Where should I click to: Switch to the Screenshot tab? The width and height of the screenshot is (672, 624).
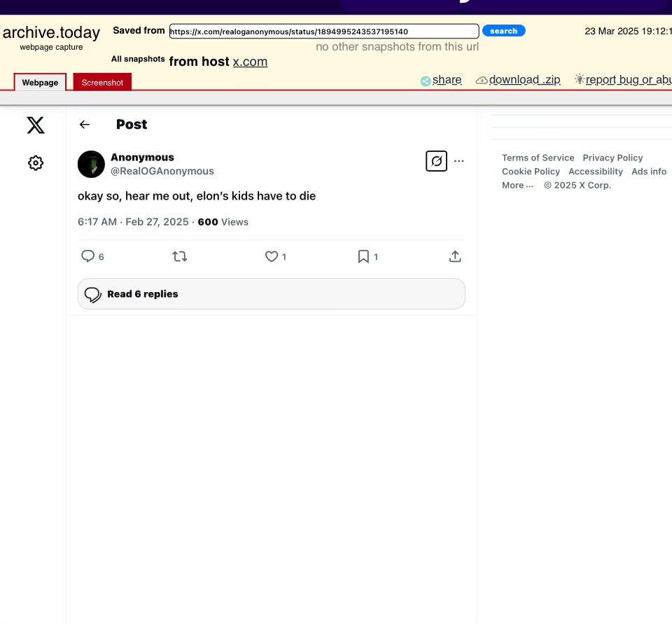tap(102, 83)
